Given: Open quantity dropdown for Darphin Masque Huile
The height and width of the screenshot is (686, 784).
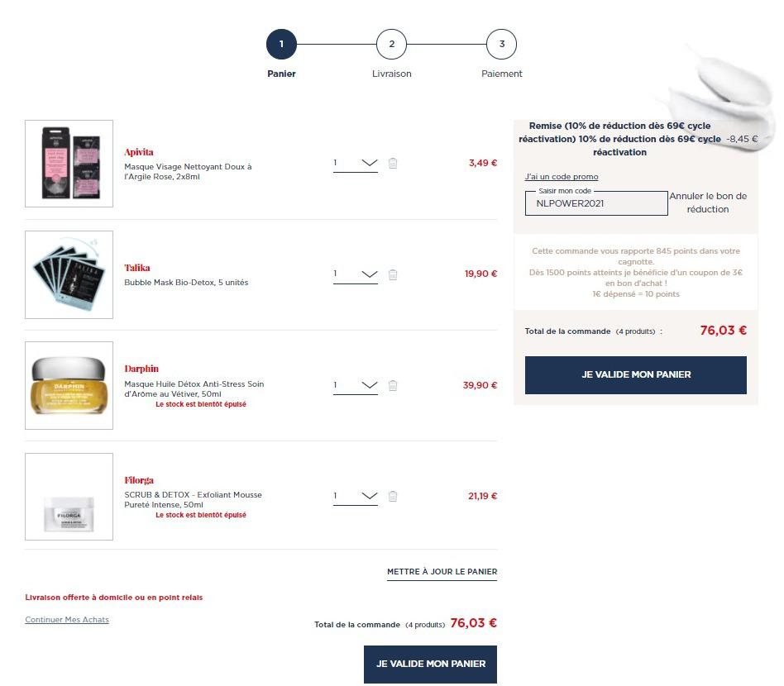Looking at the screenshot, I should [x=356, y=385].
